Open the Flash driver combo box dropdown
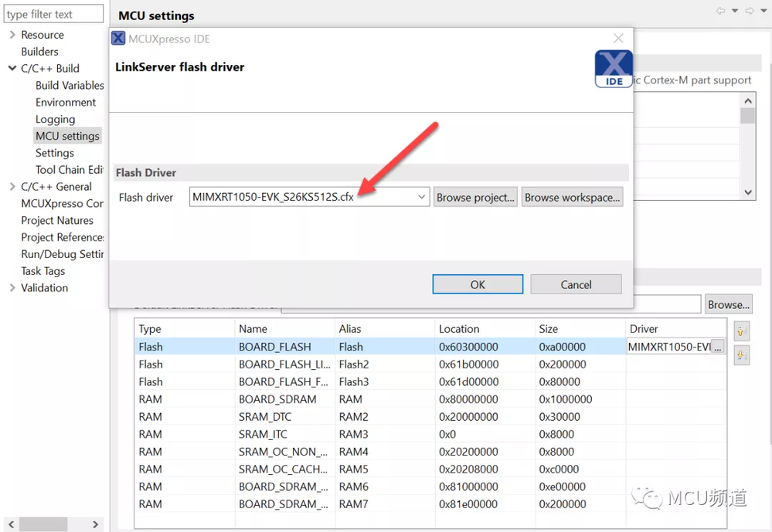Viewport: 772px width, 532px height. (421, 197)
